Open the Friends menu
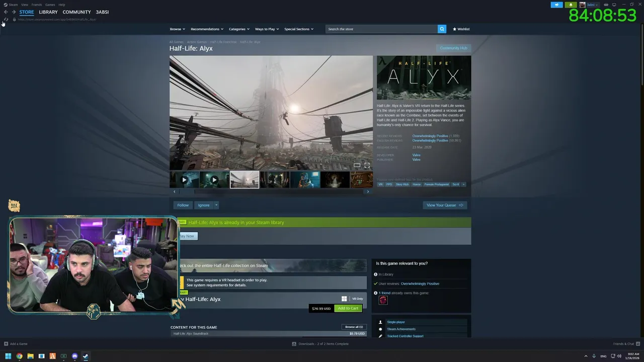Viewport: 644px width, 362px height. click(37, 5)
